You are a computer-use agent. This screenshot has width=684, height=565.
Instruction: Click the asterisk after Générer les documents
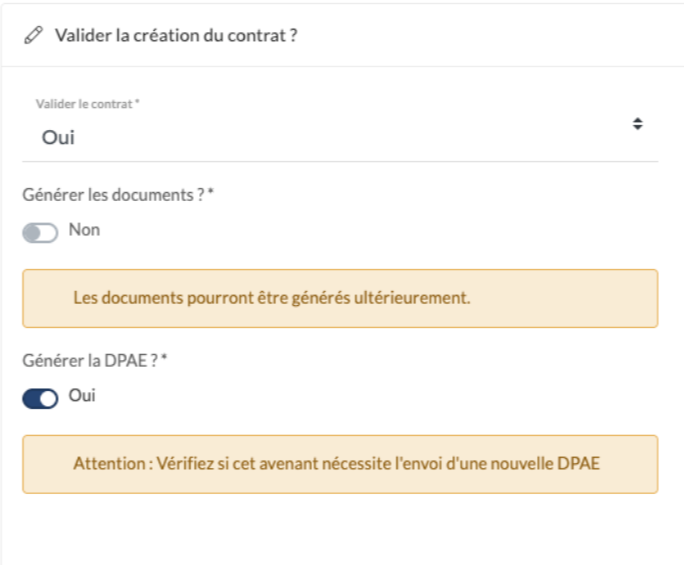pyautogui.click(x=211, y=191)
